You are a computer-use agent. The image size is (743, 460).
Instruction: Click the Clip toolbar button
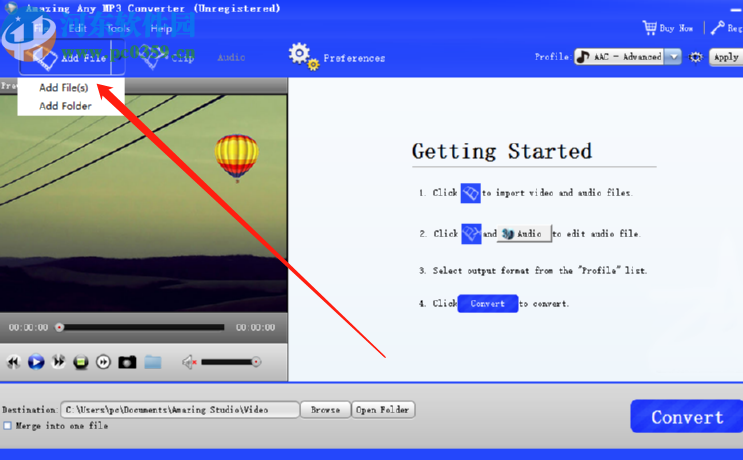(x=168, y=58)
